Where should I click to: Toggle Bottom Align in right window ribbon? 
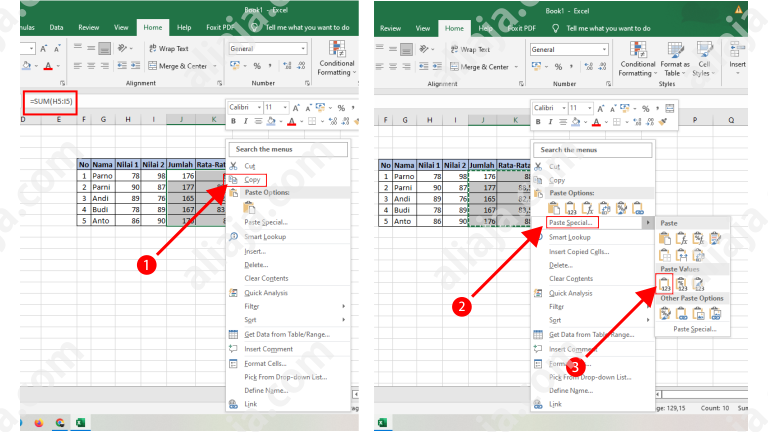click(406, 49)
